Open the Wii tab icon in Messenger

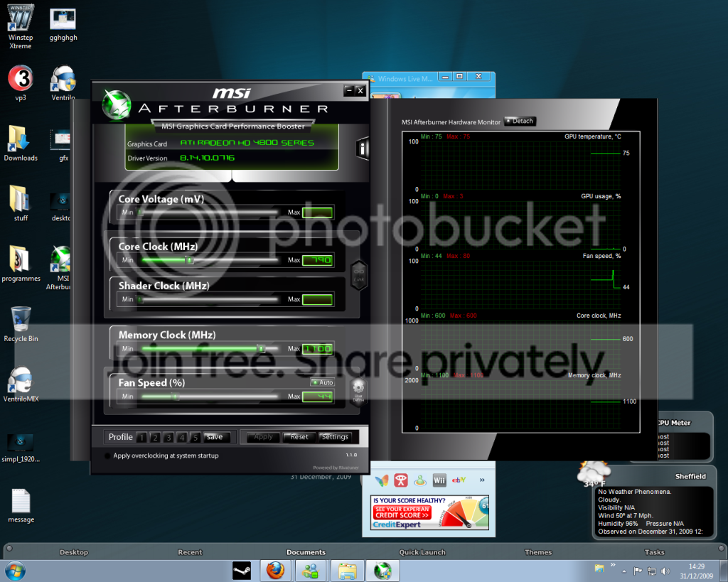(439, 480)
